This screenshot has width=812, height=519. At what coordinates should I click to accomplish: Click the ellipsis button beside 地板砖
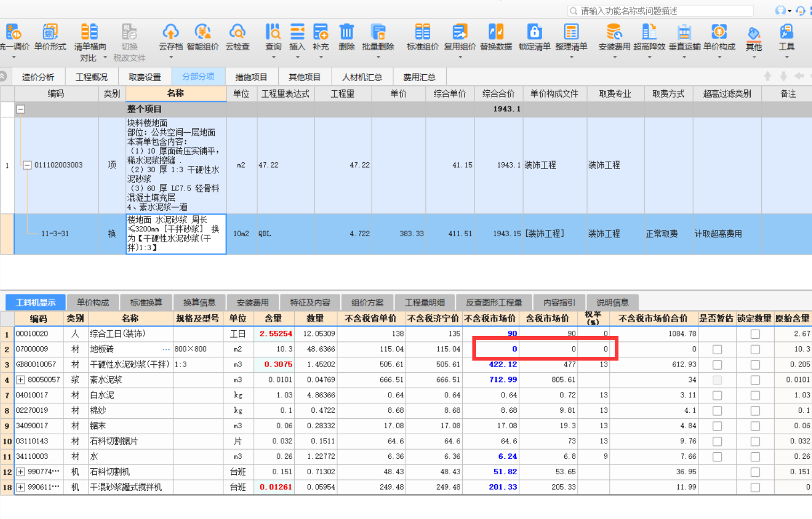166,349
